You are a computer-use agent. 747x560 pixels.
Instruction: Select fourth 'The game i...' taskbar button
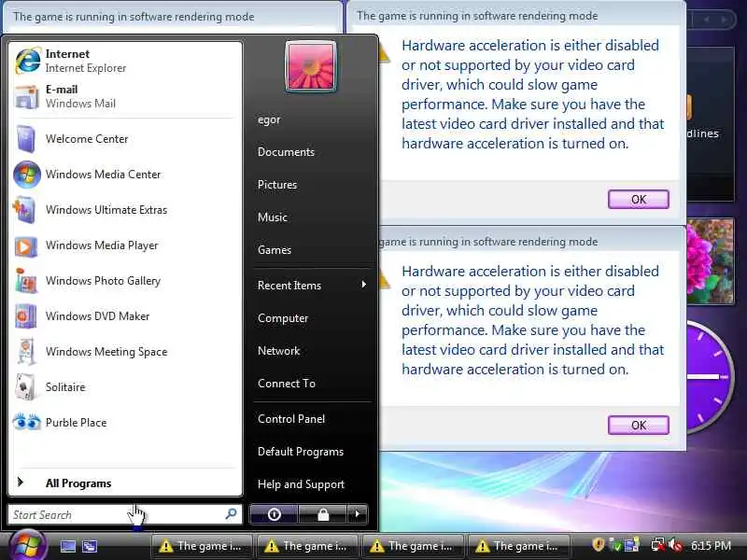[x=518, y=546]
